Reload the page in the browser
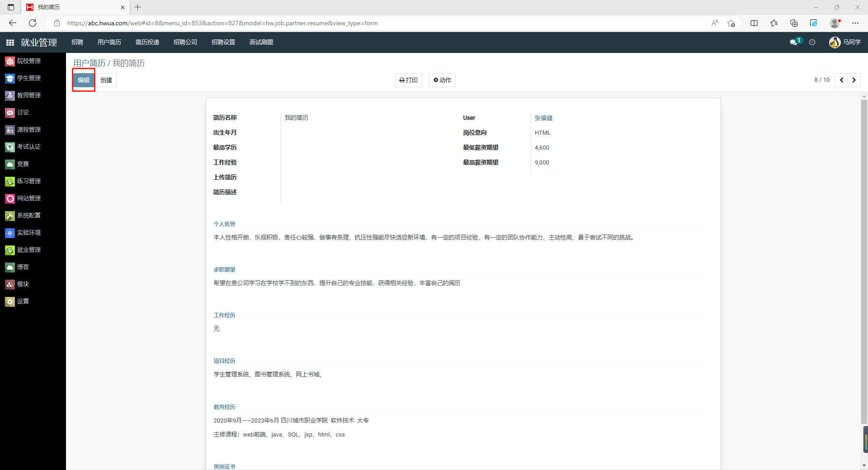The image size is (868, 470). (33, 23)
